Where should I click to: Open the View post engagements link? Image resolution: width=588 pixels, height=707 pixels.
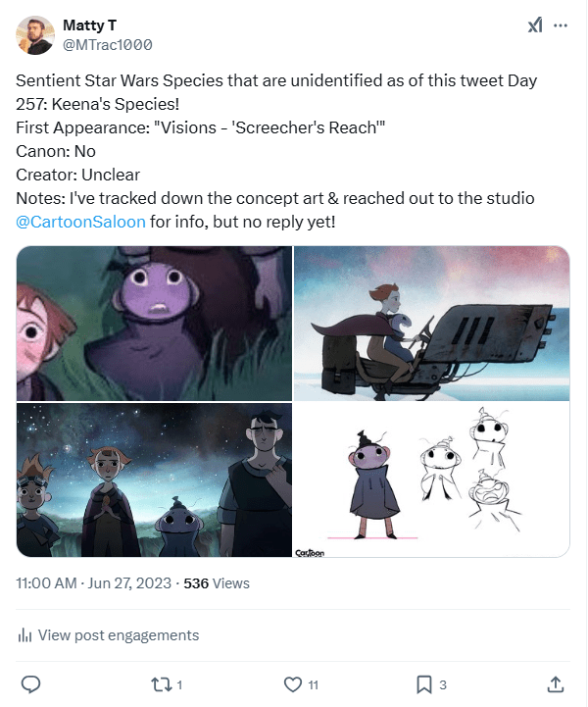coord(118,635)
